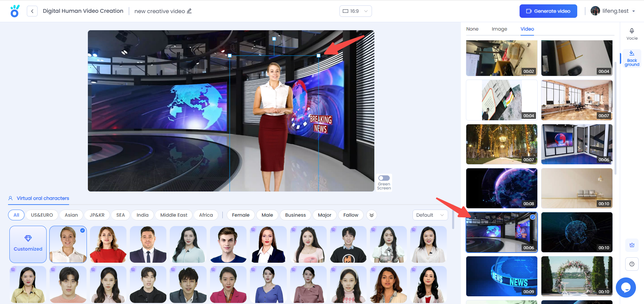Switch to the None background tab
The width and height of the screenshot is (644, 304).
pos(472,29)
